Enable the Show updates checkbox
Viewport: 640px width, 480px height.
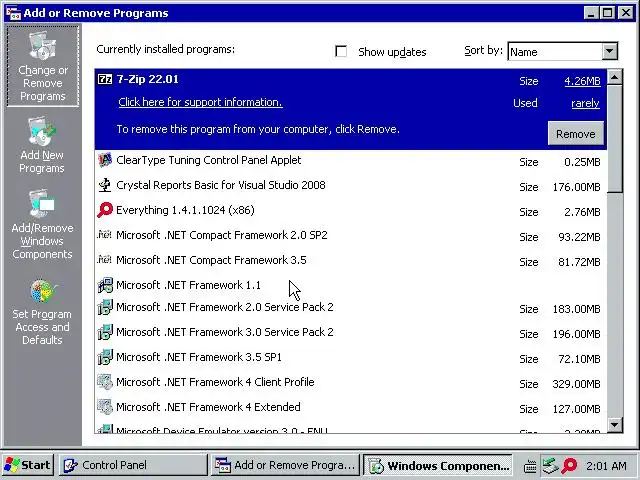pyautogui.click(x=341, y=51)
